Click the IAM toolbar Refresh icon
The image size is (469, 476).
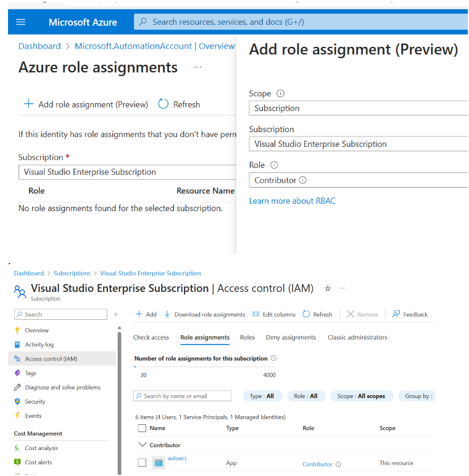coord(306,314)
